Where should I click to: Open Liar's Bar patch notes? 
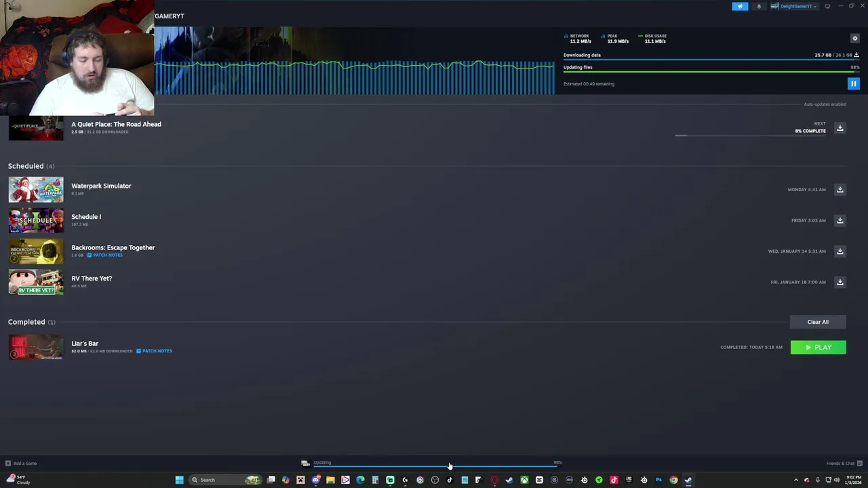[x=154, y=351]
